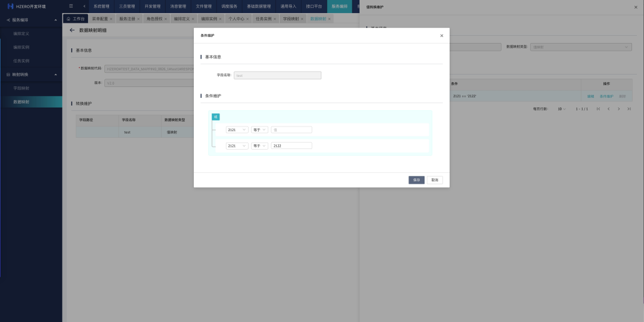Open the first row 2121 field dropdown
Viewport: 644px width, 322px height.
pos(237,129)
